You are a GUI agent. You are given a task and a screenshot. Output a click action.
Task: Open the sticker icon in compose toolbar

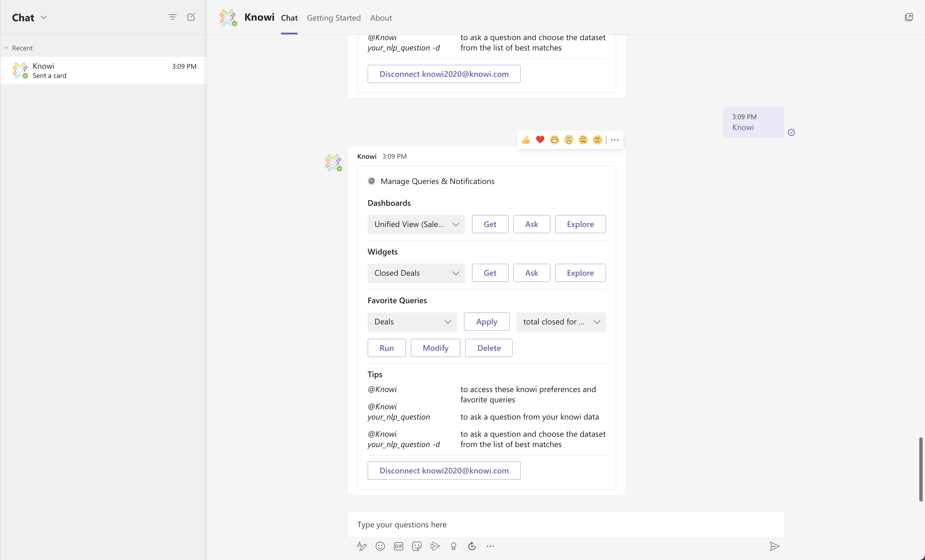click(417, 546)
